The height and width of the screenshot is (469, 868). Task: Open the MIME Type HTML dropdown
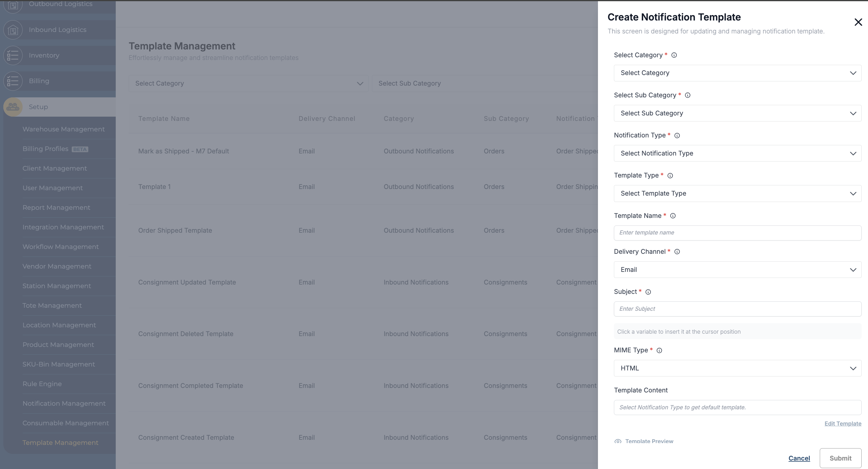737,368
